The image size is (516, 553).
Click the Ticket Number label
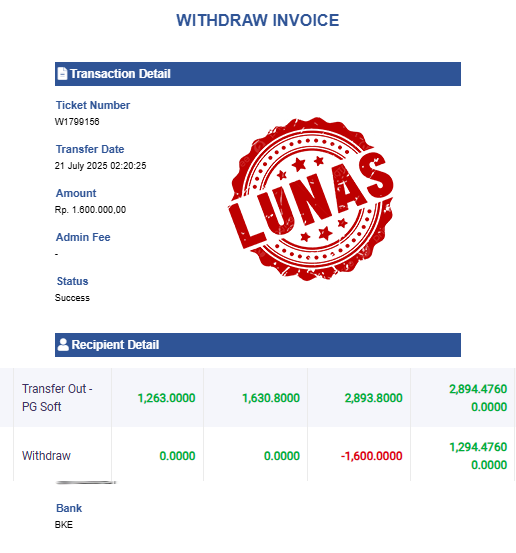(93, 105)
